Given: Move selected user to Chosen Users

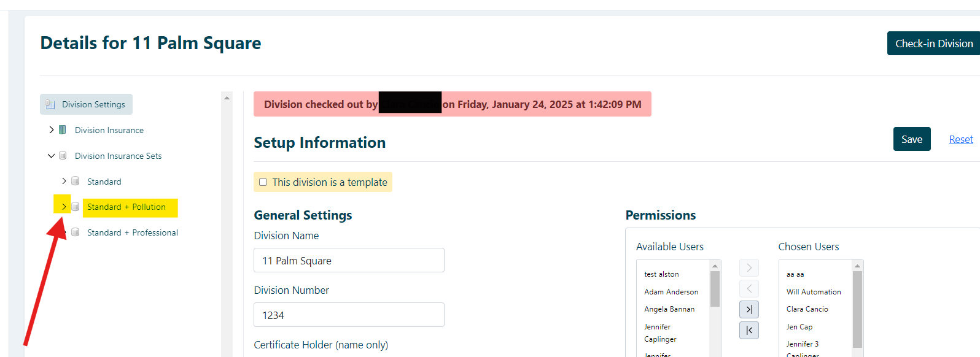Looking at the screenshot, I should 749,268.
